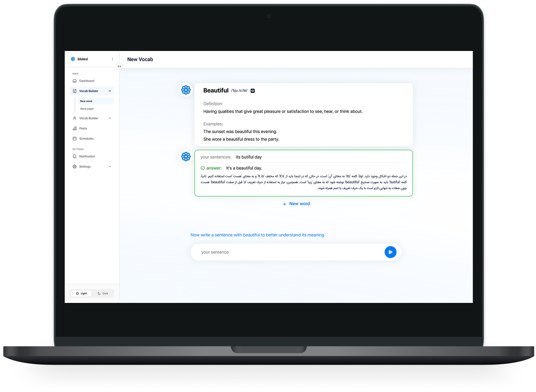
Task: Play the pronunciation audio for Beautiful
Action: (x=253, y=91)
